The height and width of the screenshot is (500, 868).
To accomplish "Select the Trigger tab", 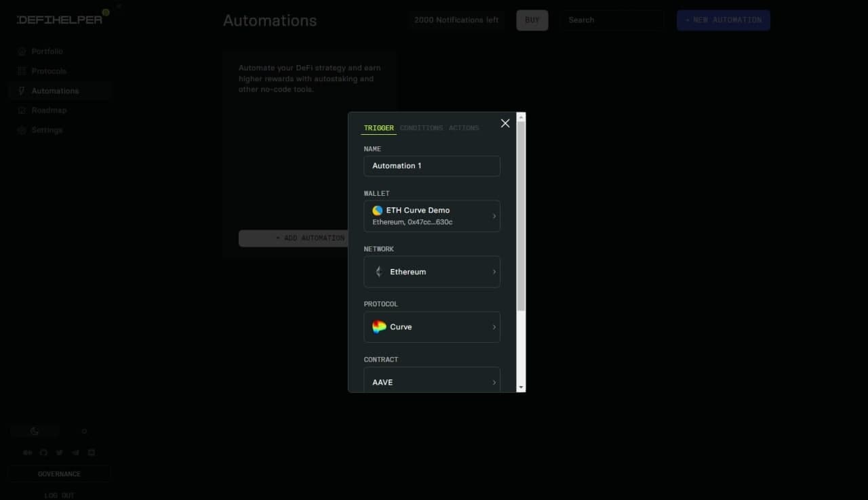I will (378, 128).
